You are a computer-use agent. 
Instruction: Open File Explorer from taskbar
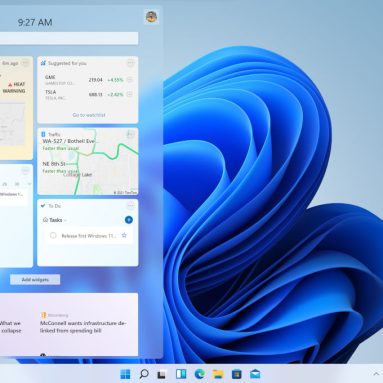(x=218, y=374)
